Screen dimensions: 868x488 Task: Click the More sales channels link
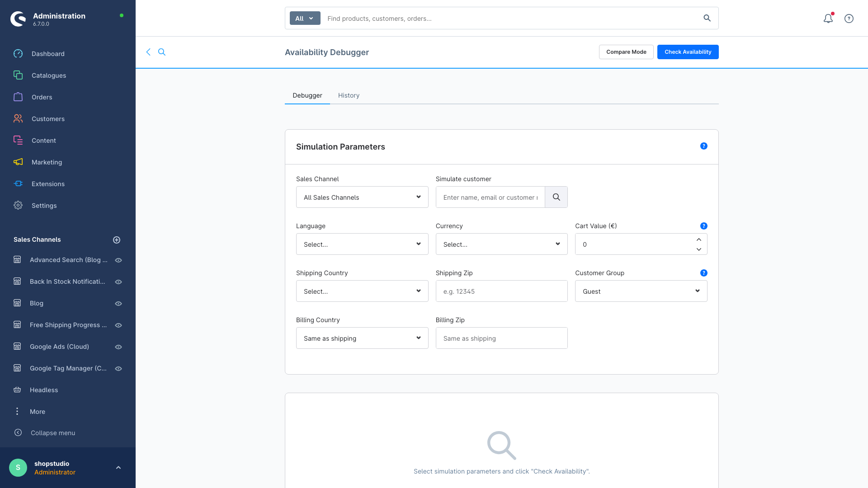point(38,412)
